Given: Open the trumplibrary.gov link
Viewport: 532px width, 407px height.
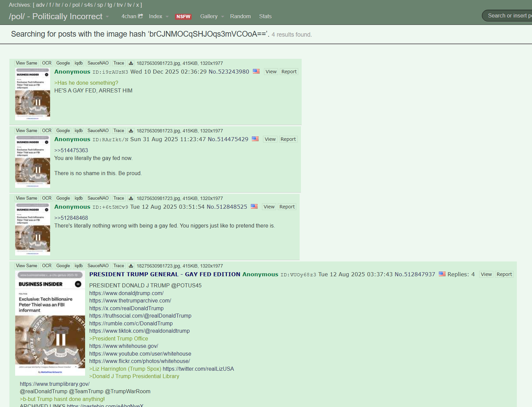Looking at the screenshot, I should (x=55, y=384).
